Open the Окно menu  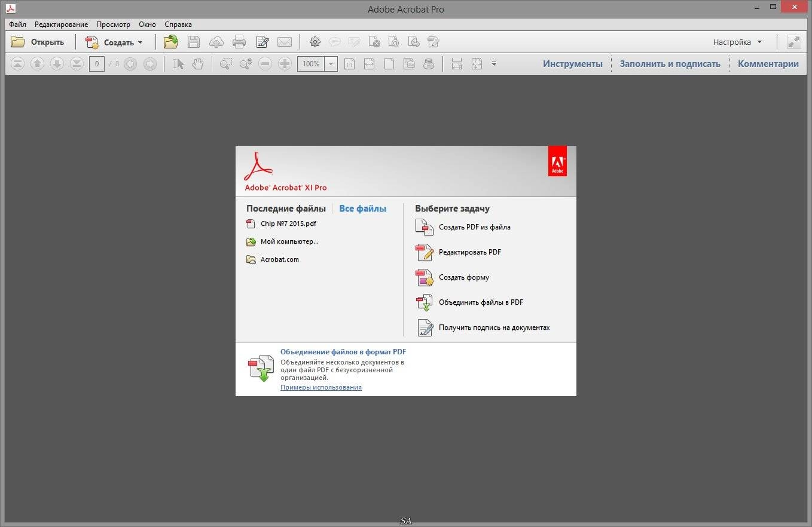coord(147,24)
